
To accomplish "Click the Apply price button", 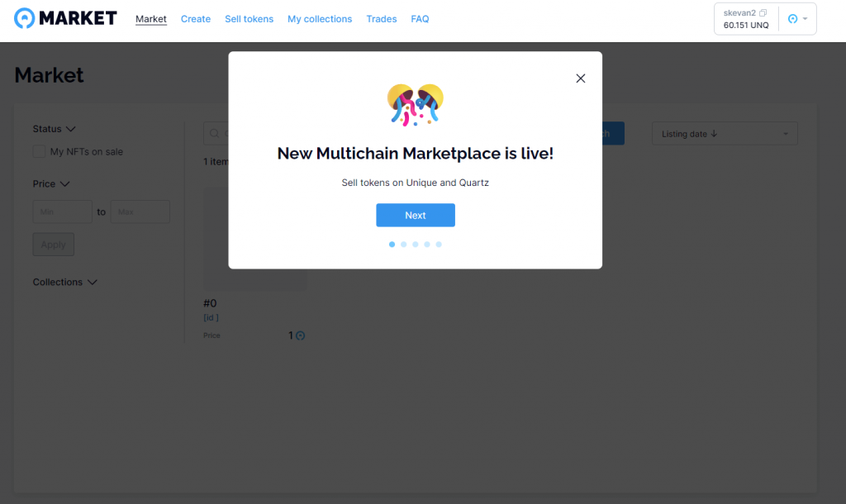I will click(54, 245).
